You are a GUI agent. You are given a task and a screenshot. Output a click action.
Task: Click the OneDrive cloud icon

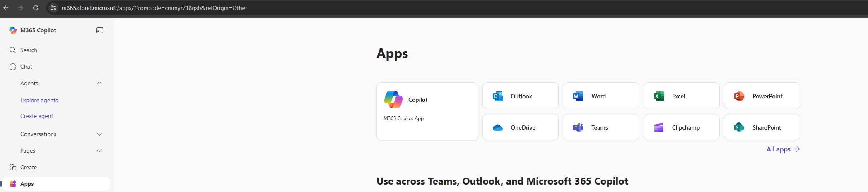point(498,127)
